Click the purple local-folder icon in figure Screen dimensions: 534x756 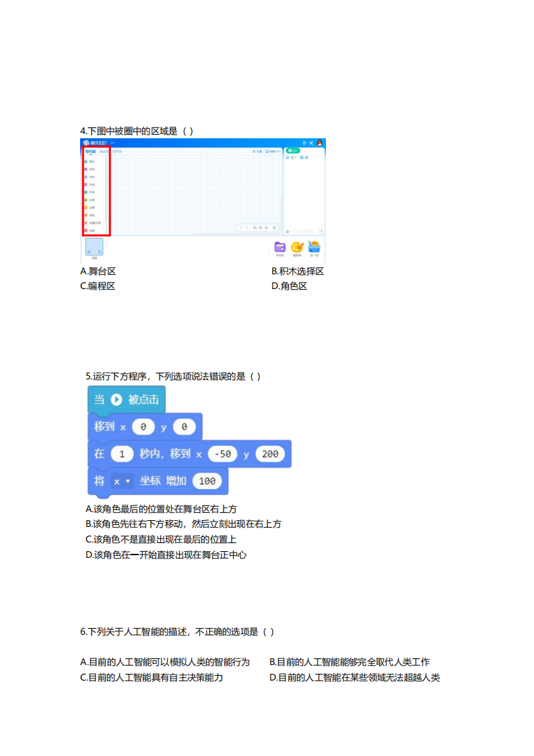tap(280, 247)
